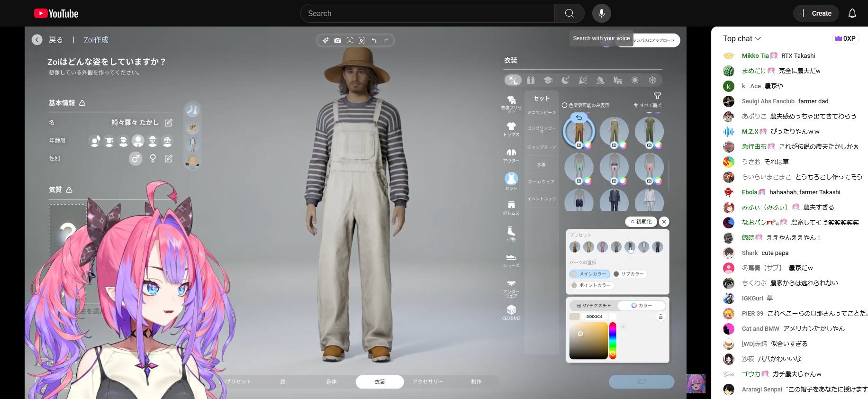The height and width of the screenshot is (399, 868).
Task: Click the camera screenshot icon in top toolbar
Action: 337,41
